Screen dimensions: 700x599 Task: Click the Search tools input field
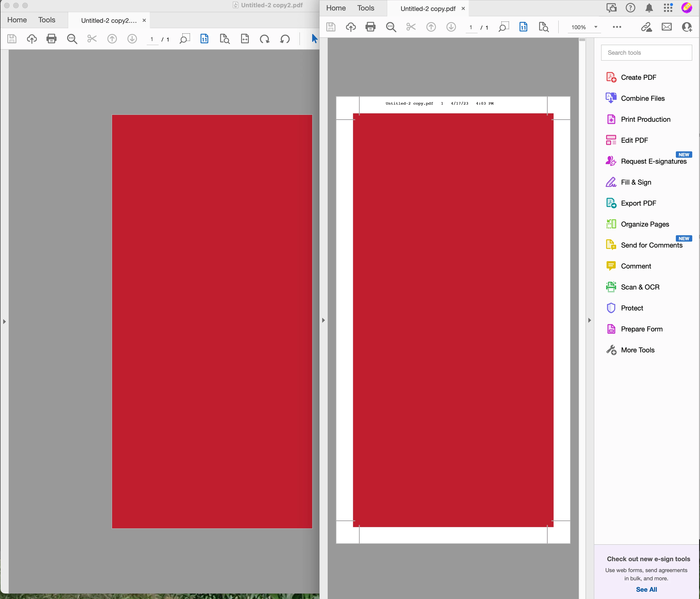pos(646,53)
